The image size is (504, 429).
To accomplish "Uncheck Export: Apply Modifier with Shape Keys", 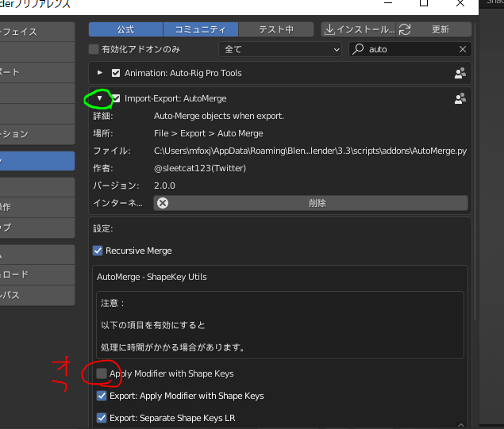I will [101, 396].
